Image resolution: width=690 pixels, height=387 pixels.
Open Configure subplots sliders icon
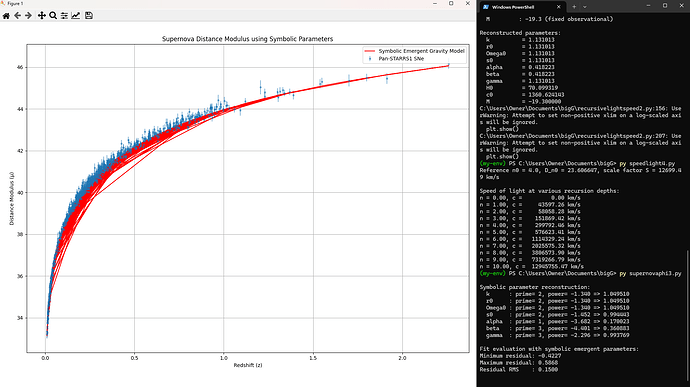click(64, 16)
